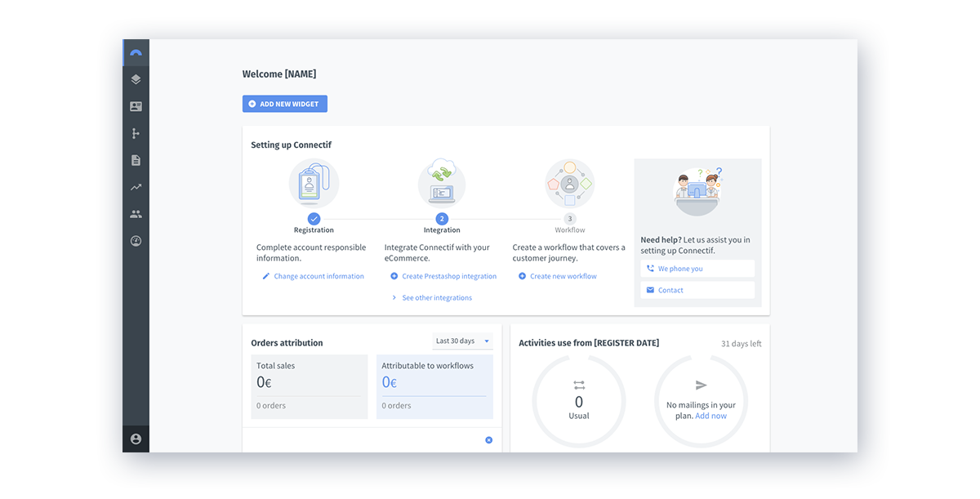Open the Last 30 days dropdown
Viewport: 980px width, 499px height.
(x=462, y=341)
